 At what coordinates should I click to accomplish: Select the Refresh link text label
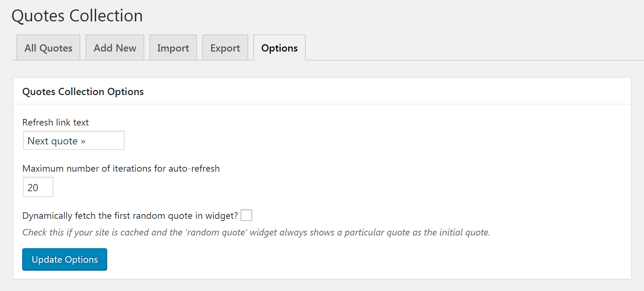[55, 122]
